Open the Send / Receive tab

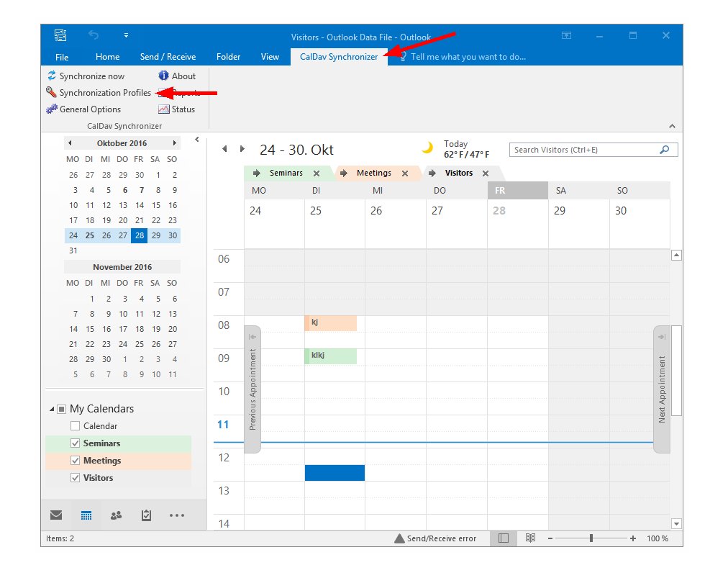click(x=168, y=57)
